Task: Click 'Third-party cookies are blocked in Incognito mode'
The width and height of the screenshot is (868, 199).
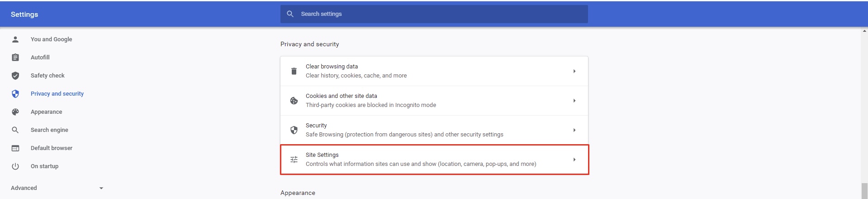Action: 371,105
